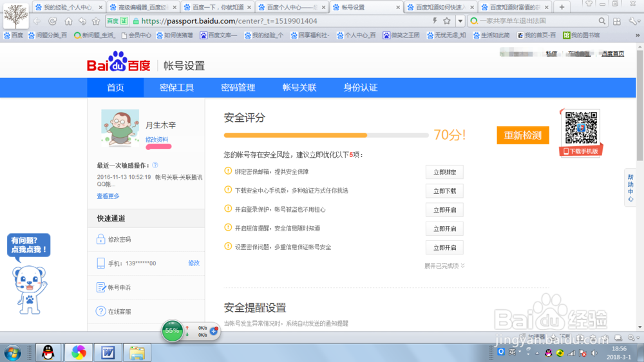This screenshot has height=362, width=644.
Task: Click the volume speaker tray icon
Action: (594, 353)
